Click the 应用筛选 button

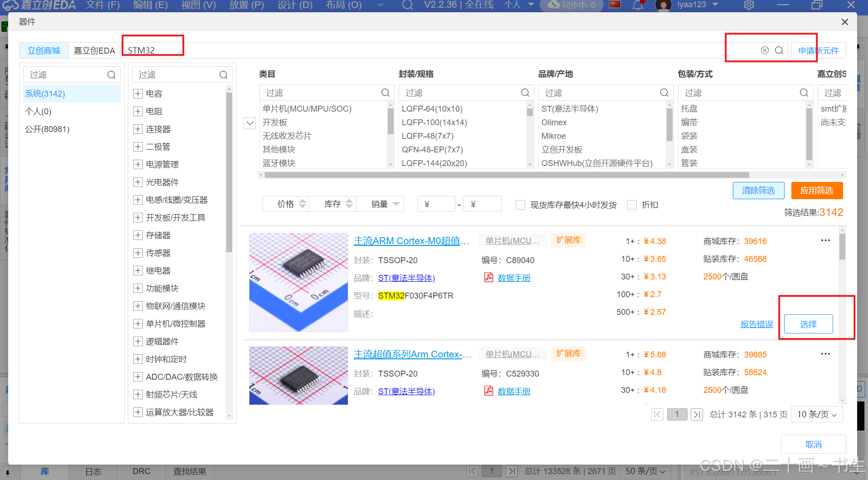tap(817, 191)
